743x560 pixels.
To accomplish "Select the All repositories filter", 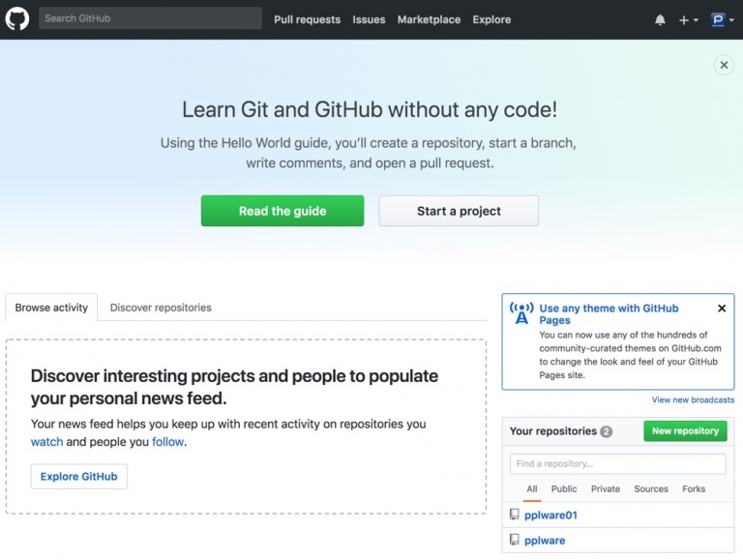I will (x=532, y=489).
